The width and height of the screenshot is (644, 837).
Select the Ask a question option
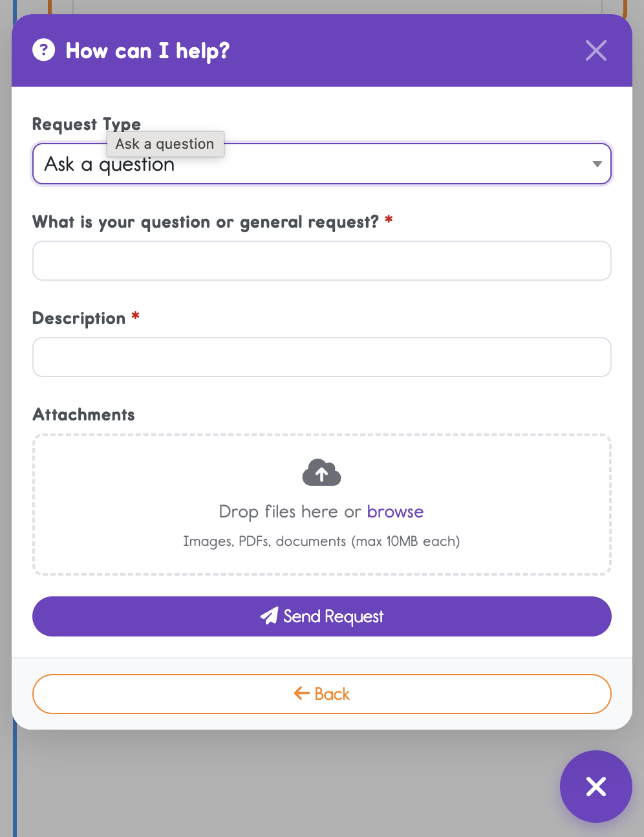pyautogui.click(x=165, y=144)
